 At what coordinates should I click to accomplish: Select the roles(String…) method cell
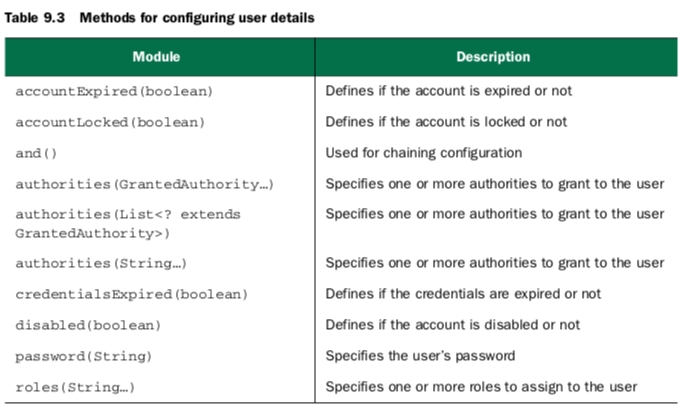click(75, 387)
